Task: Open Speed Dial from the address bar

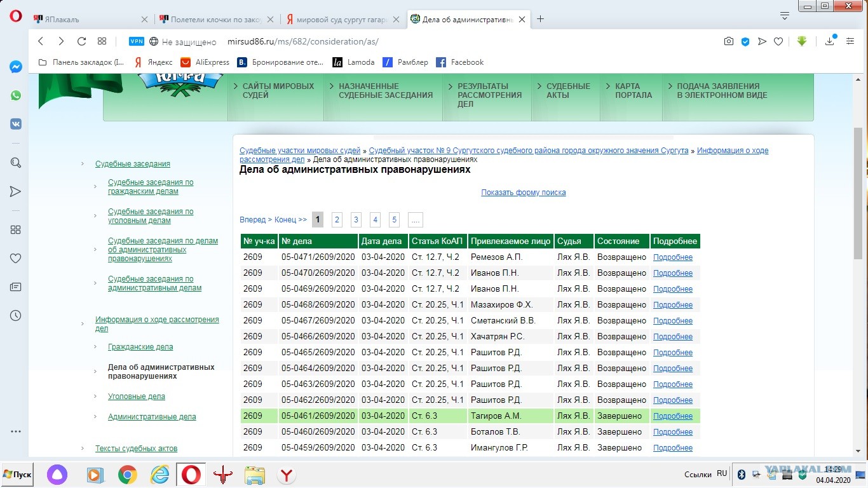Action: (102, 41)
